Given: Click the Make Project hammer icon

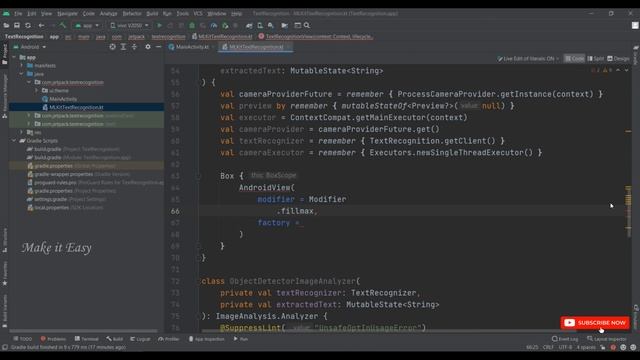Looking at the screenshot, I should [x=62, y=25].
